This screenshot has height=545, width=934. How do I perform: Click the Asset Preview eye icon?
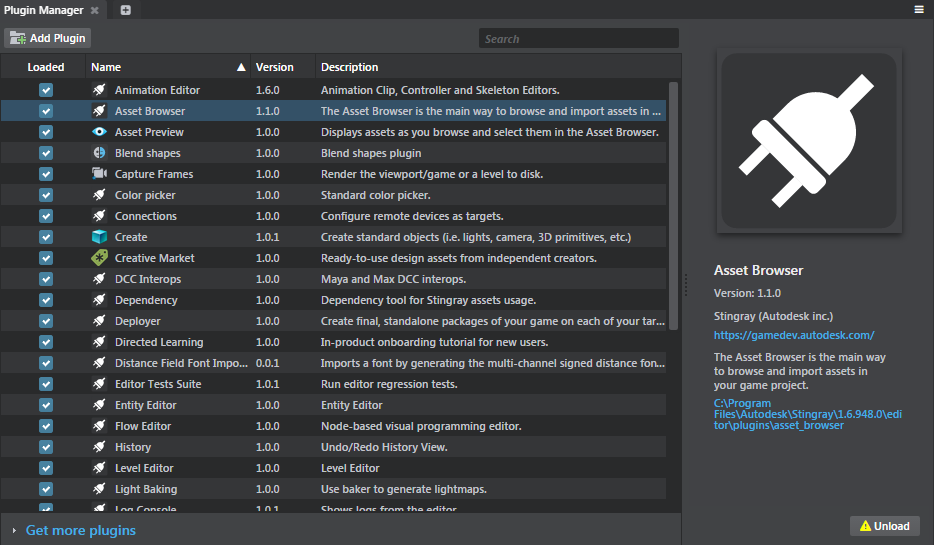tap(99, 132)
